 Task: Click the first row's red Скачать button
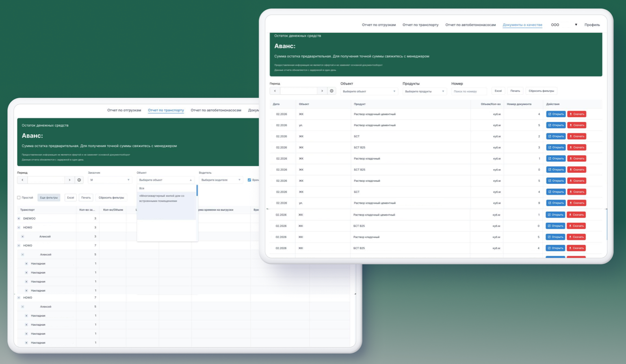(576, 114)
